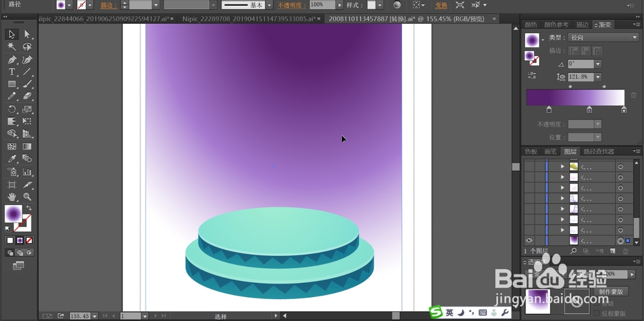Check the 反相蒙版 checkbox

point(597,313)
